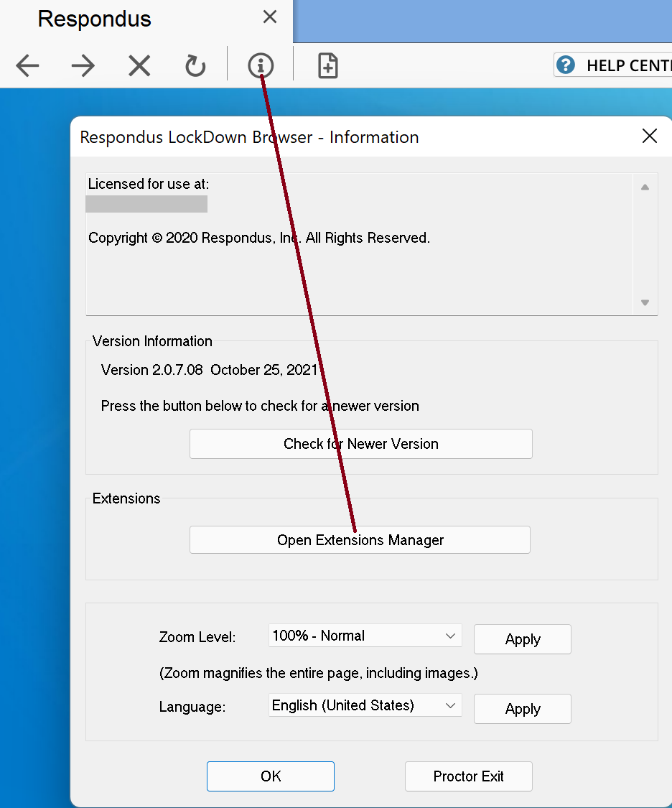Click the 'Press the button below' instruction text
Image resolution: width=672 pixels, height=808 pixels.
pos(260,406)
